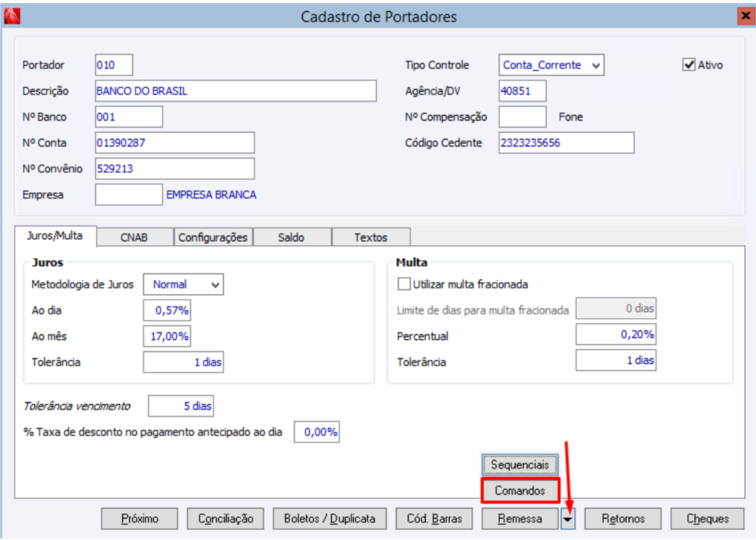
Task: Enable Utilizar multa fracionada option
Action: tap(404, 285)
